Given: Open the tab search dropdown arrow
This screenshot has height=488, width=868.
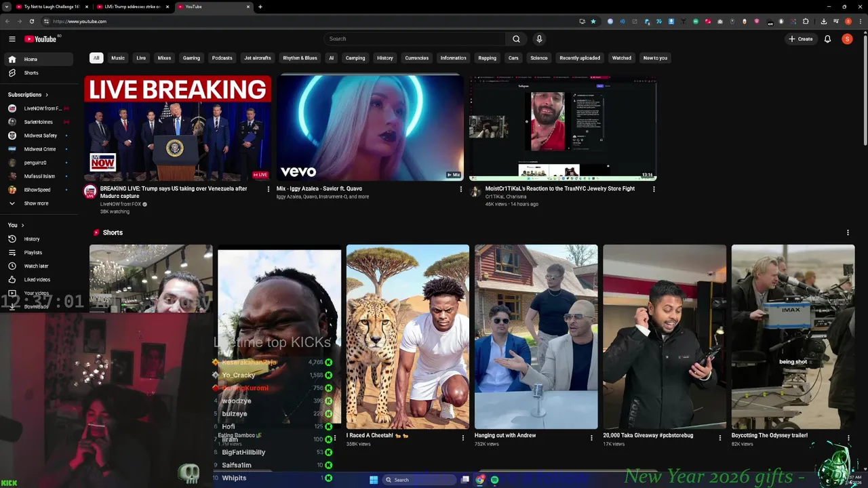Looking at the screenshot, I should click(7, 7).
